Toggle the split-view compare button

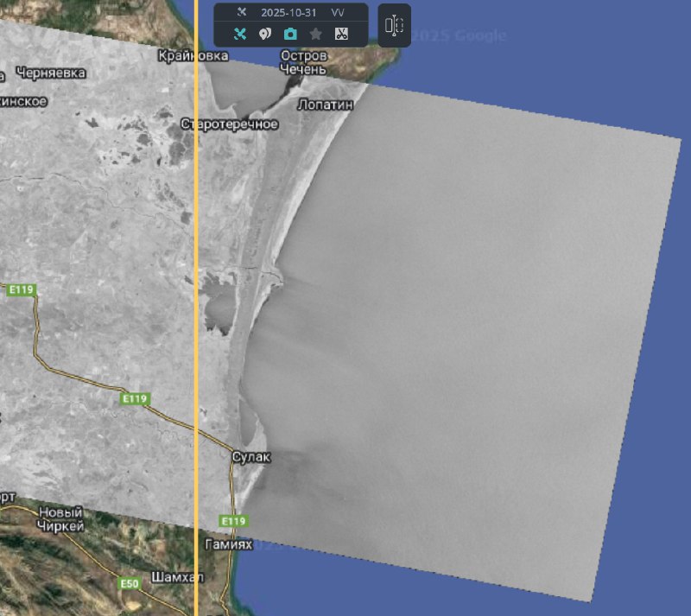[x=394, y=26]
